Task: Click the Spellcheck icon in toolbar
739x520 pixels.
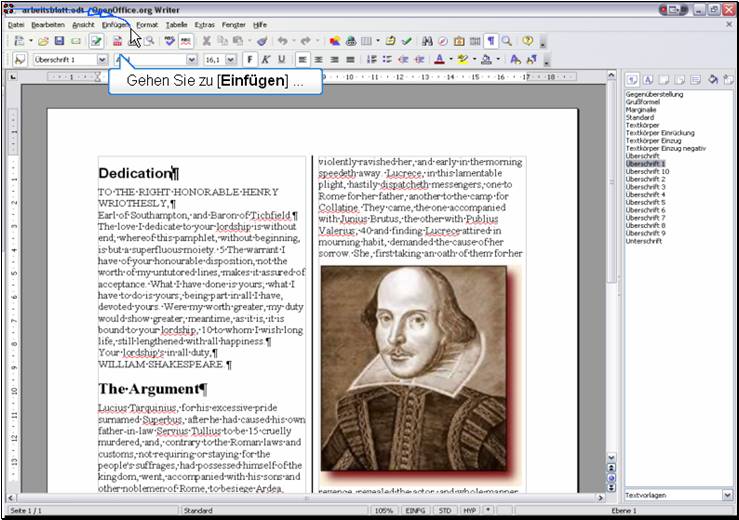Action: [x=169, y=41]
